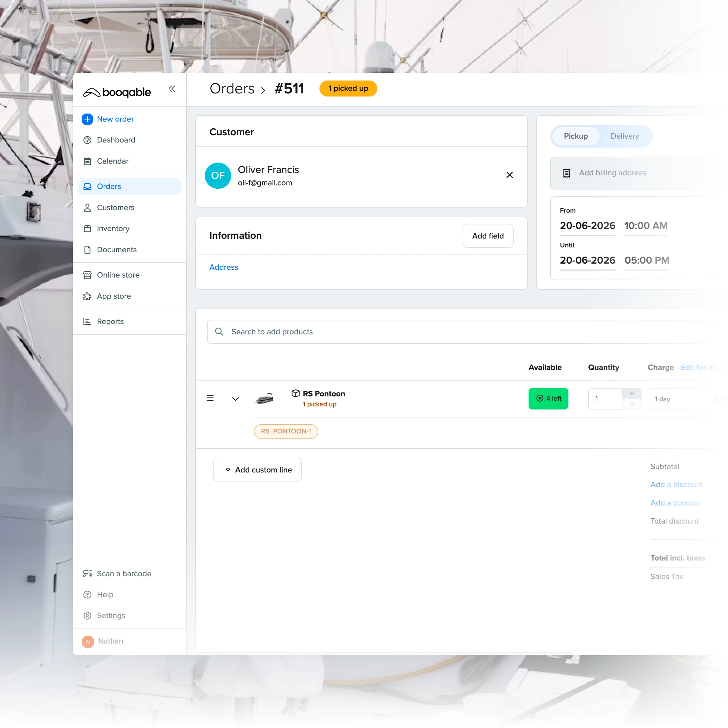Click the Reports chart icon
Image resolution: width=728 pixels, height=728 pixels.
(x=87, y=322)
